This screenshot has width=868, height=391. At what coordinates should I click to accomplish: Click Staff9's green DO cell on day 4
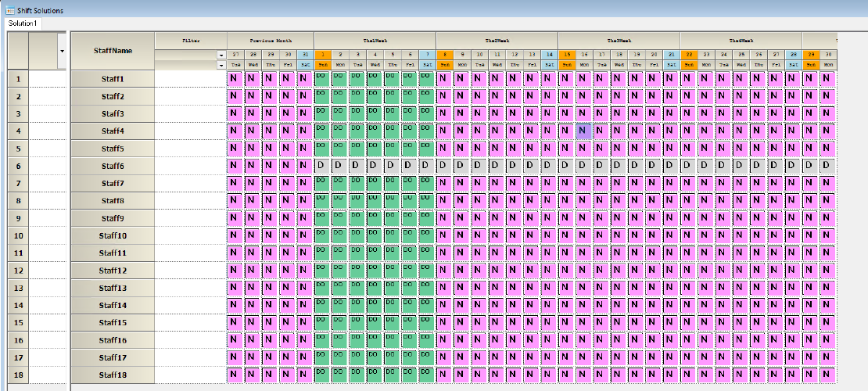(375, 218)
